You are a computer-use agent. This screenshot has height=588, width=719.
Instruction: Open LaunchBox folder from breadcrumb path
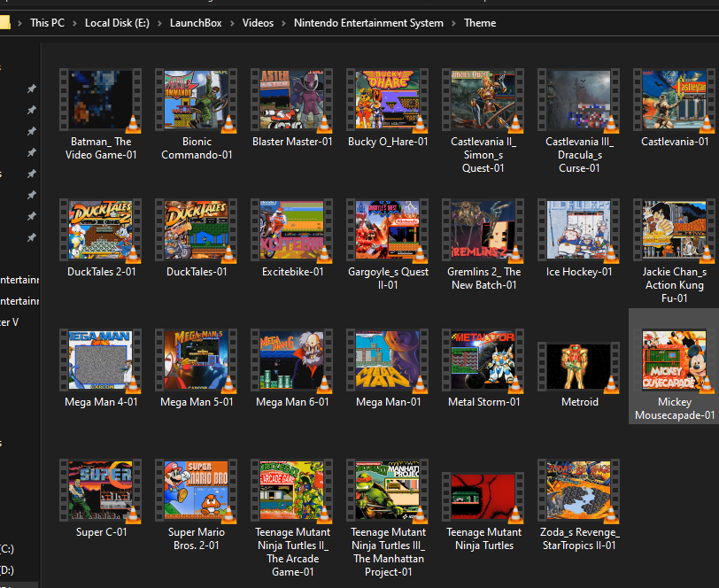click(x=196, y=23)
